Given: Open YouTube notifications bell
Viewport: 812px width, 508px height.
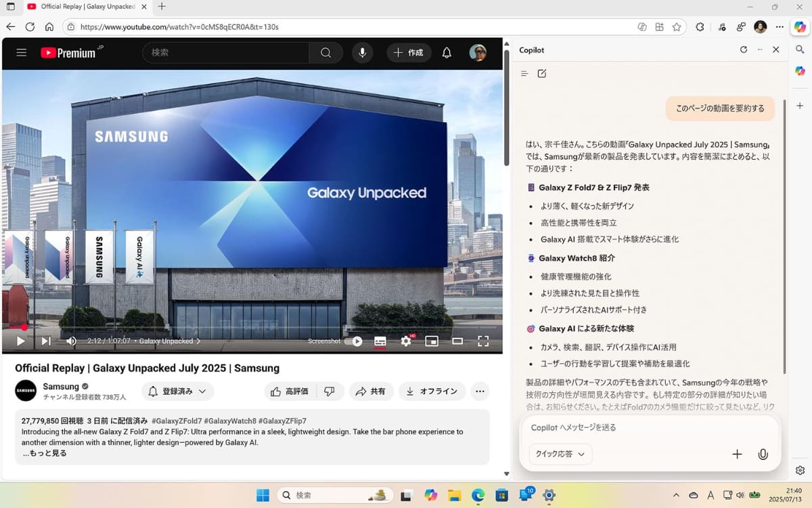Looking at the screenshot, I should pyautogui.click(x=447, y=53).
